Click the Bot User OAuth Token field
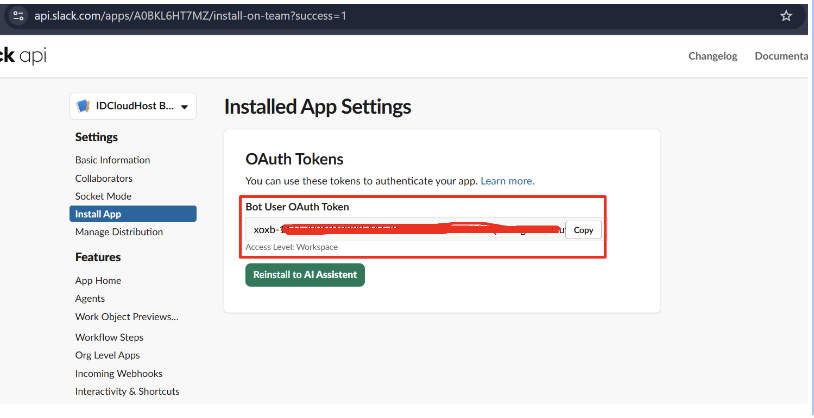The width and height of the screenshot is (814, 418). click(x=405, y=230)
